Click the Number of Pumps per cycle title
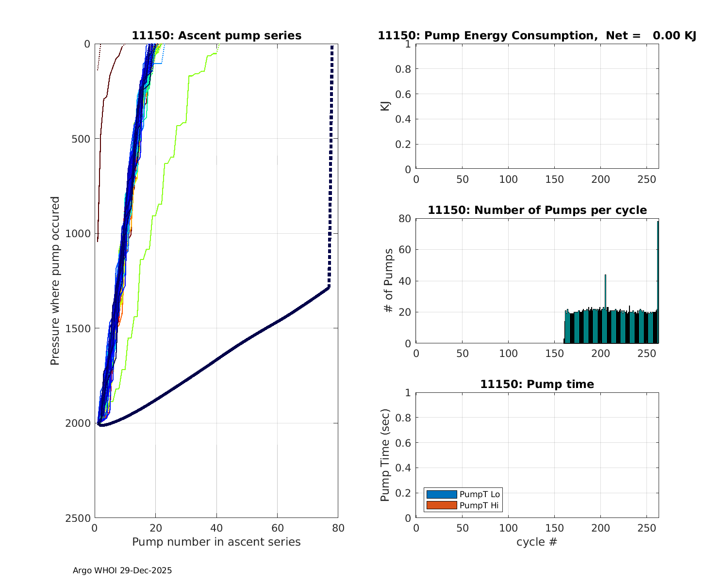Screen dimensions: 728x582 (x=537, y=210)
